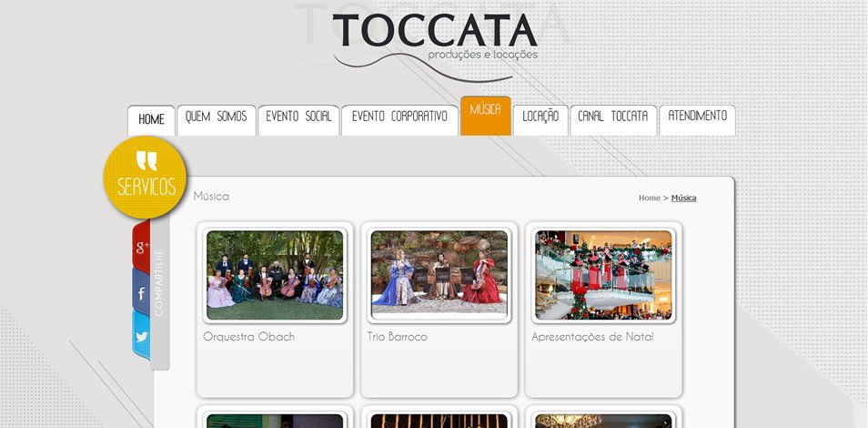Click the Música page heading
868x428 pixels.
pos(211,197)
